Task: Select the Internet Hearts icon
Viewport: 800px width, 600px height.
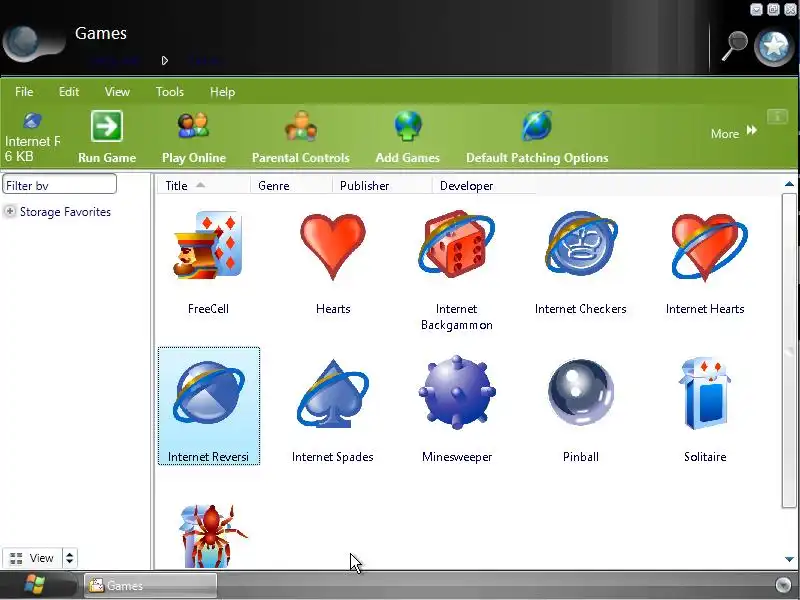Action: tap(709, 247)
